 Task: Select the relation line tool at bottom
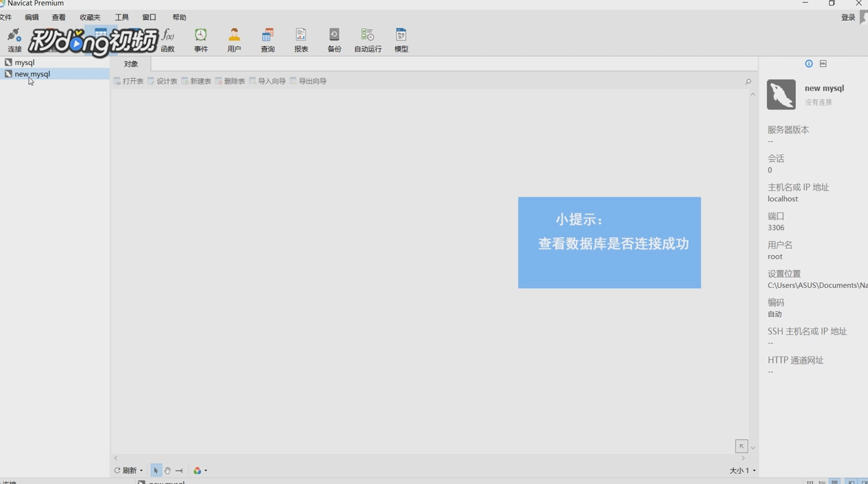coord(179,470)
